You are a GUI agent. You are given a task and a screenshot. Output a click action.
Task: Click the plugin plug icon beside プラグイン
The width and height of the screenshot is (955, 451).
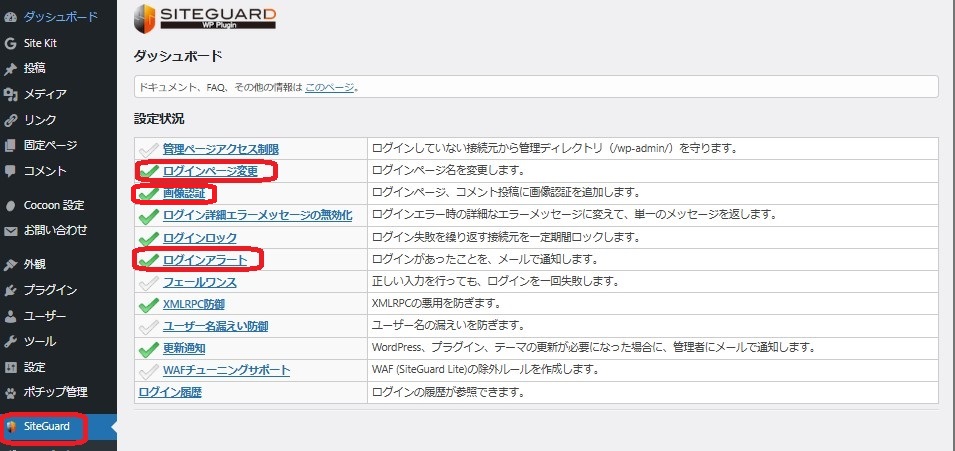tap(11, 291)
